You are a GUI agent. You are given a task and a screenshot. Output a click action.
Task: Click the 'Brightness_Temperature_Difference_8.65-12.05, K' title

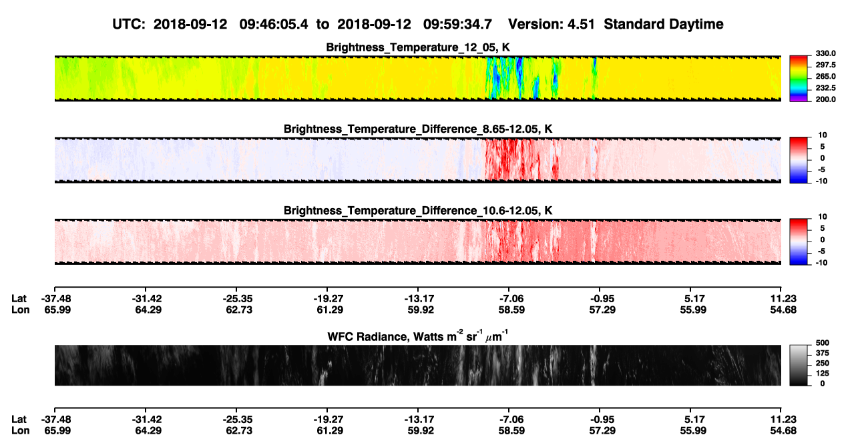coord(418,129)
